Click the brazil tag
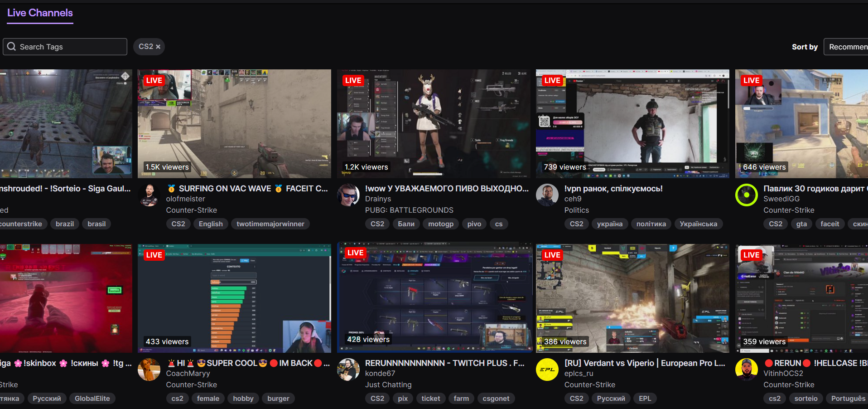 (x=65, y=224)
